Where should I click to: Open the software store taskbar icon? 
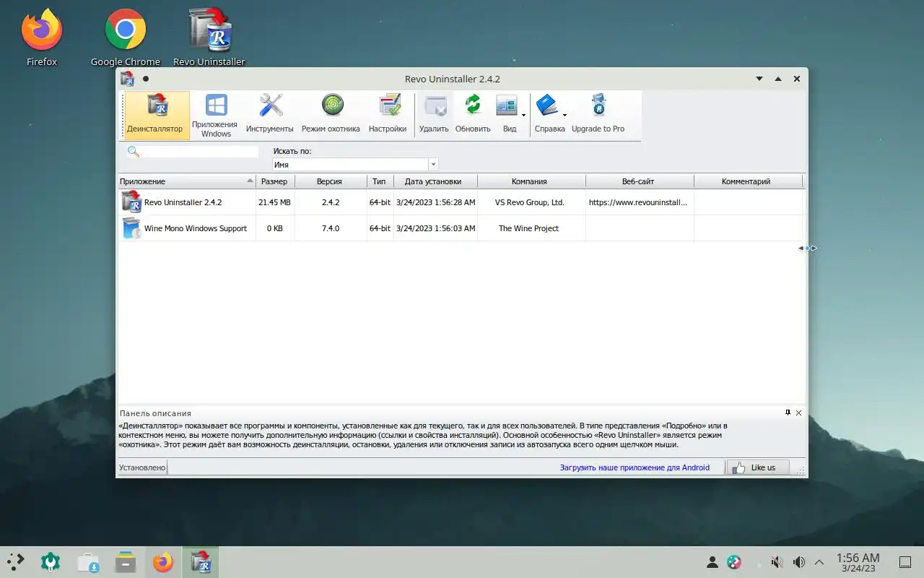coord(88,561)
